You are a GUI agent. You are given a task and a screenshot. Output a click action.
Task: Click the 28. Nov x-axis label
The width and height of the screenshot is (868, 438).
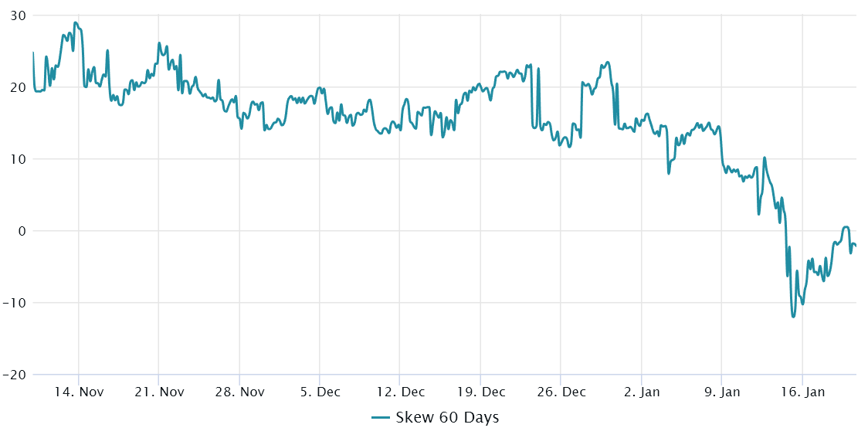click(239, 392)
